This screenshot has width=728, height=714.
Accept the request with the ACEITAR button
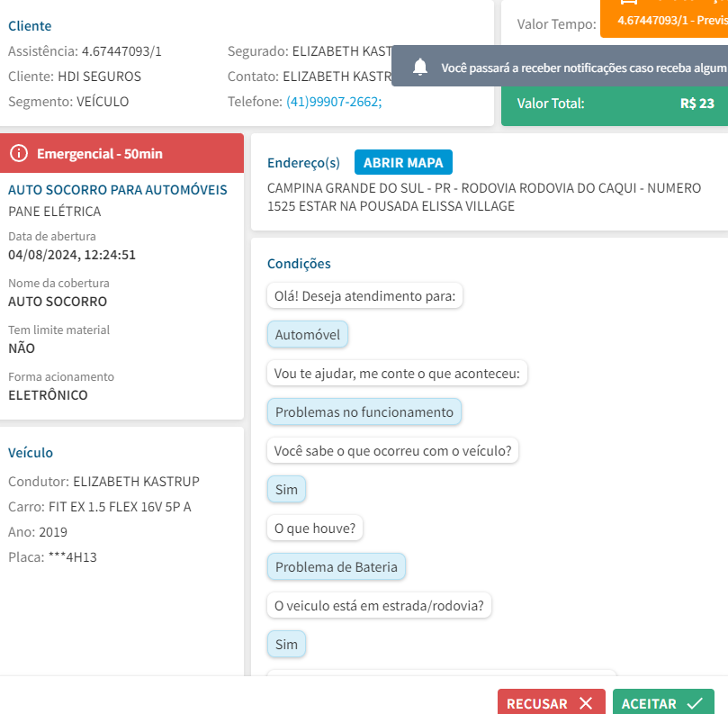click(663, 701)
